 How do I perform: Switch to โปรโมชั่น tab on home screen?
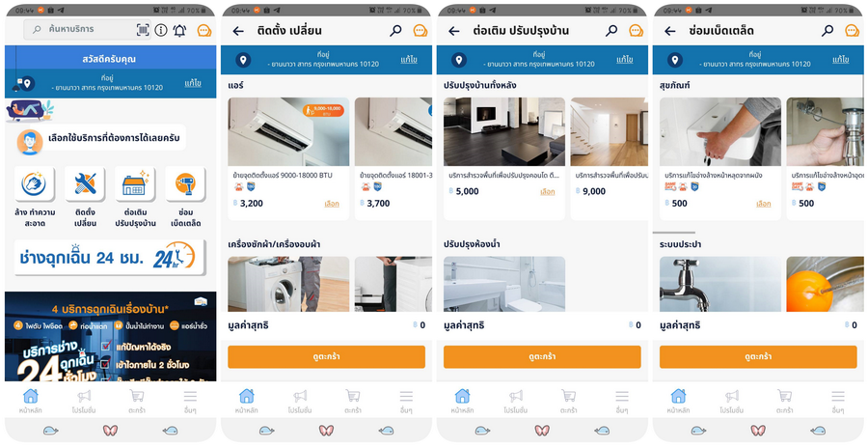point(84,403)
